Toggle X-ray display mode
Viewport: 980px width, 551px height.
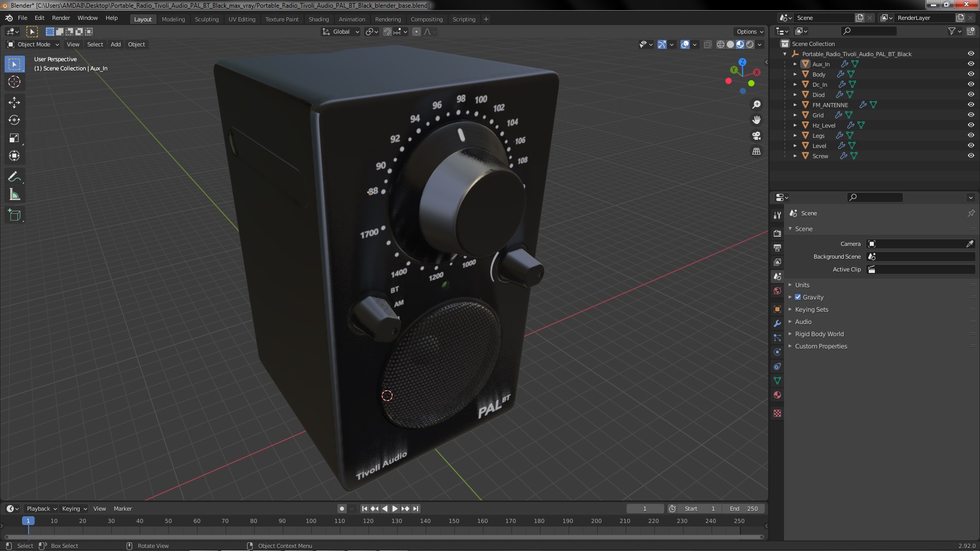[707, 44]
